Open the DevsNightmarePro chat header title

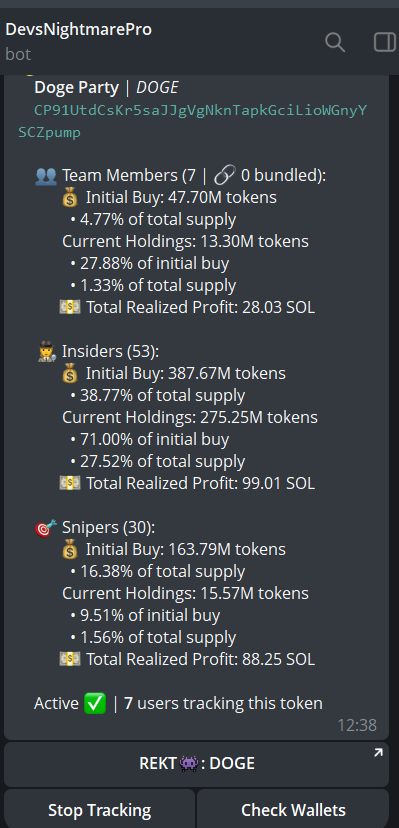[x=78, y=30]
